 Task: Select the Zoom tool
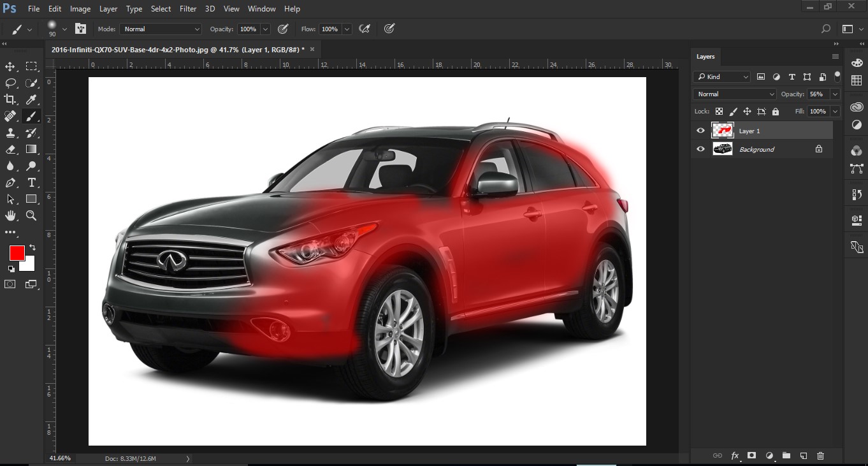click(31, 215)
